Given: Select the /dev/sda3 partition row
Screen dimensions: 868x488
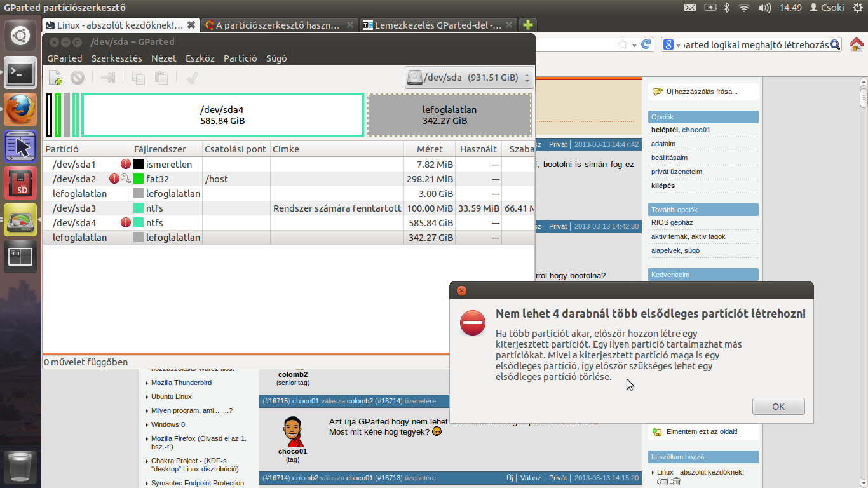Looking at the screenshot, I should pos(288,208).
